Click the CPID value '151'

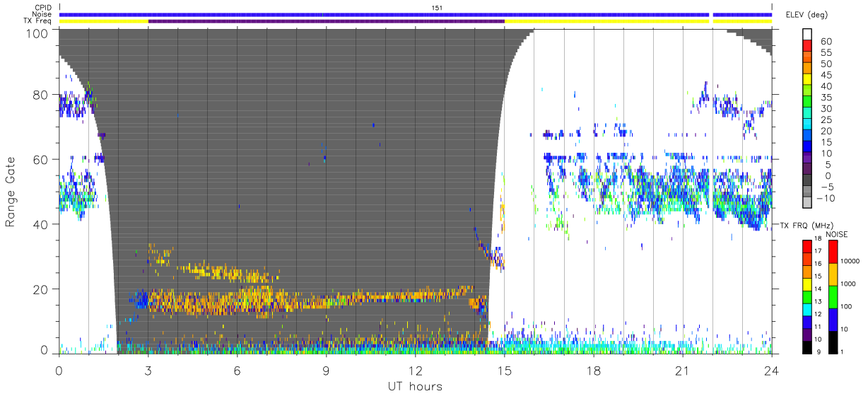[x=437, y=8]
